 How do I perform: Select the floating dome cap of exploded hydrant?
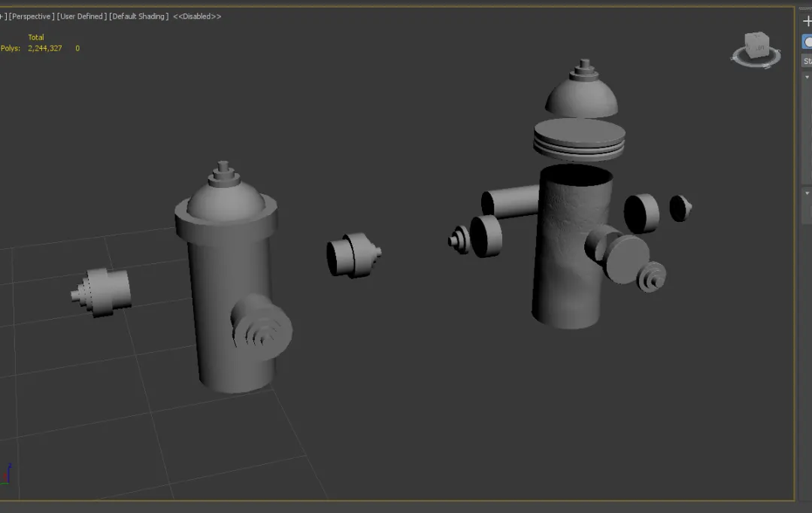(x=581, y=96)
